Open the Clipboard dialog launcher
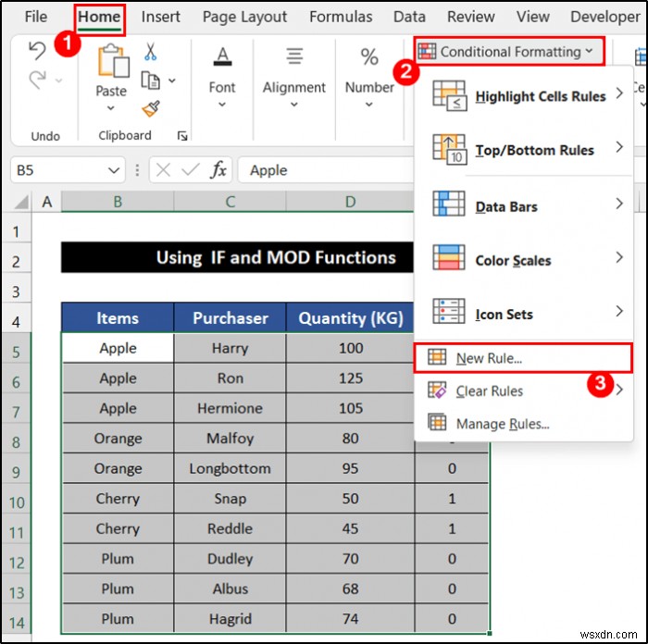The width and height of the screenshot is (648, 644). point(181,135)
